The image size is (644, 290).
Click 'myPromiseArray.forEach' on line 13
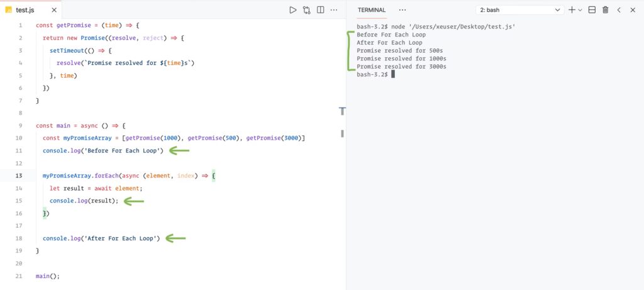coord(76,176)
